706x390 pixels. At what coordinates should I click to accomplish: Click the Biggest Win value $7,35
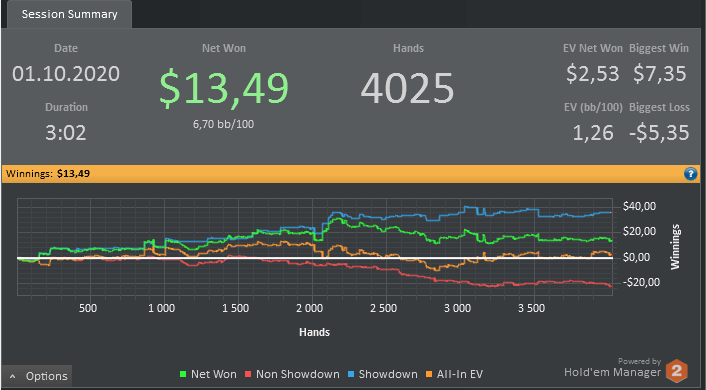(x=660, y=74)
